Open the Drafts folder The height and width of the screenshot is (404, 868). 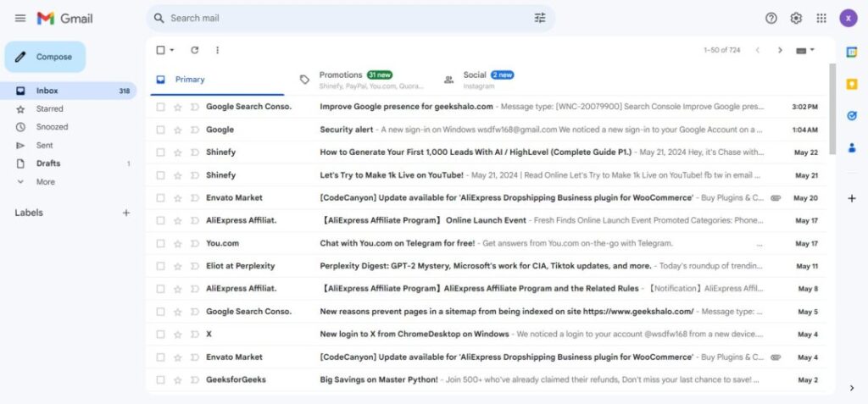[x=70, y=163]
